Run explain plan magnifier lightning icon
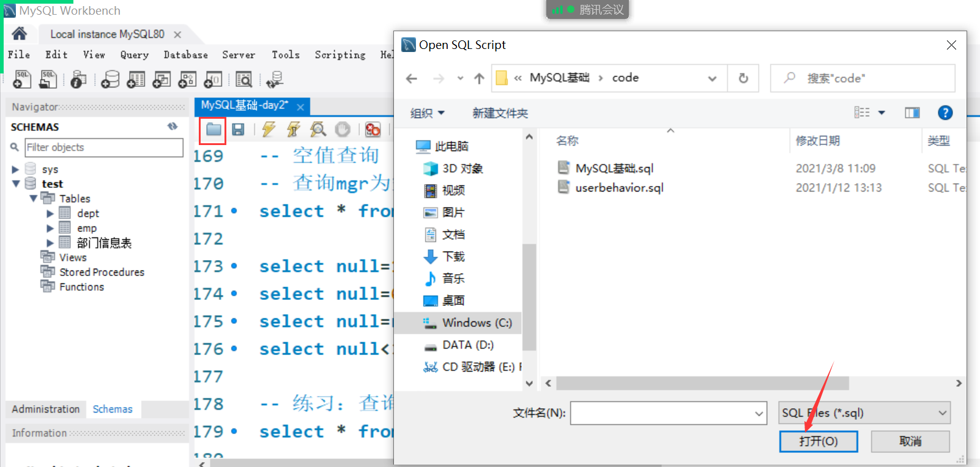The width and height of the screenshot is (980, 467). [x=318, y=129]
